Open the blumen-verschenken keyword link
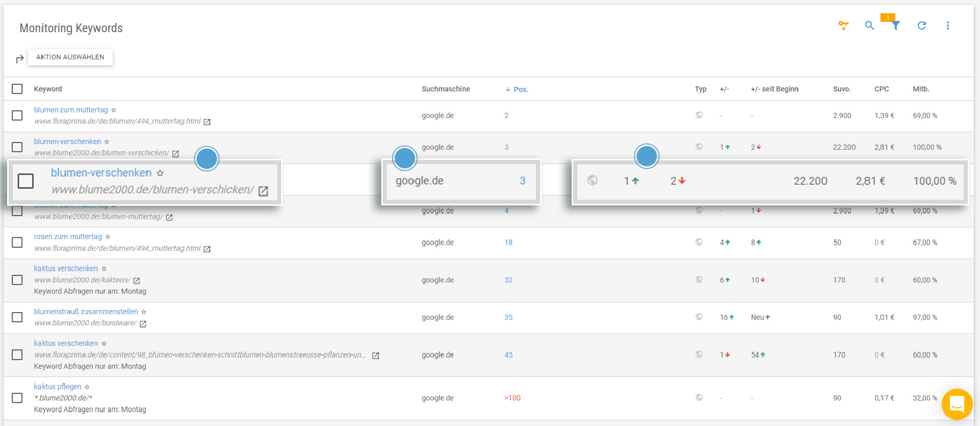The height and width of the screenshot is (426, 980). [67, 141]
